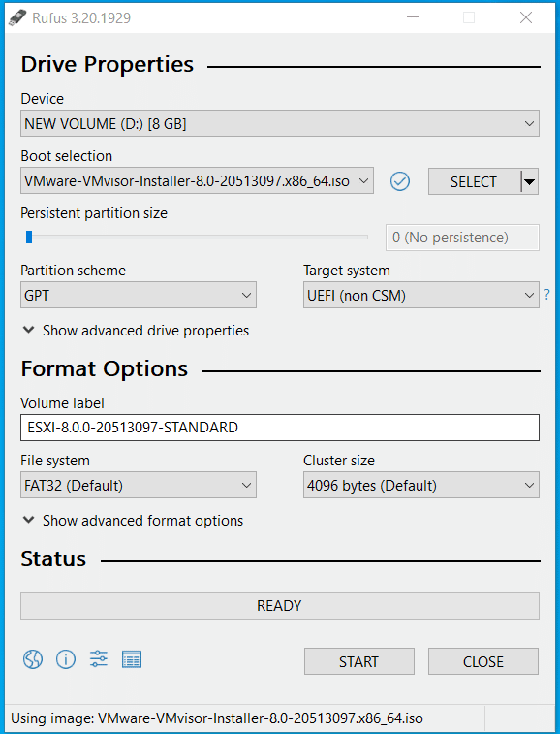This screenshot has width=560, height=734.
Task: Open the Cluster size dropdown
Action: coord(421,485)
